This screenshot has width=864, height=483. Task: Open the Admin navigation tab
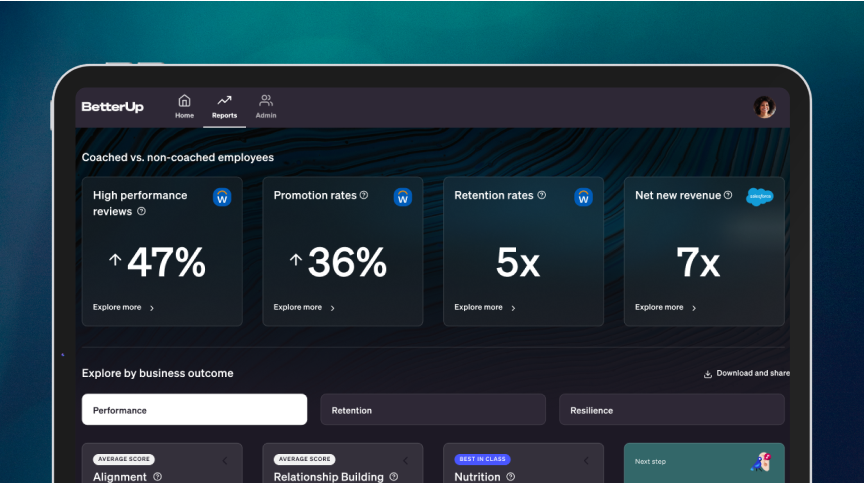[266, 106]
